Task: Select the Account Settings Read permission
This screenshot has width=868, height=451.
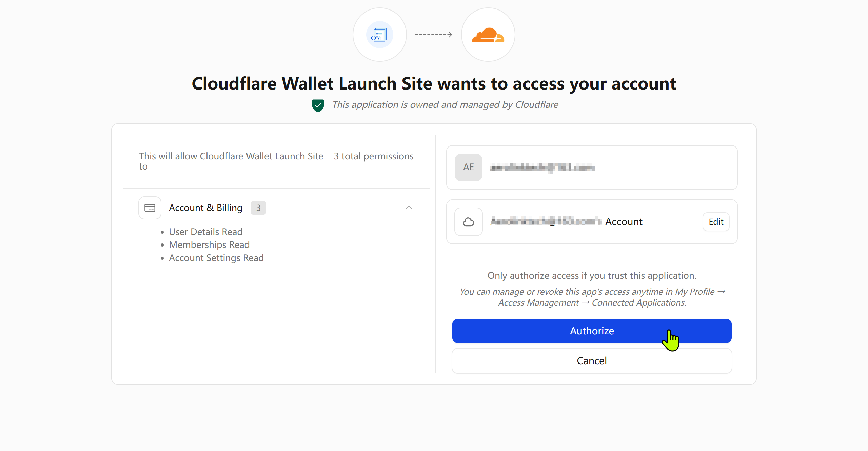Action: (x=216, y=258)
